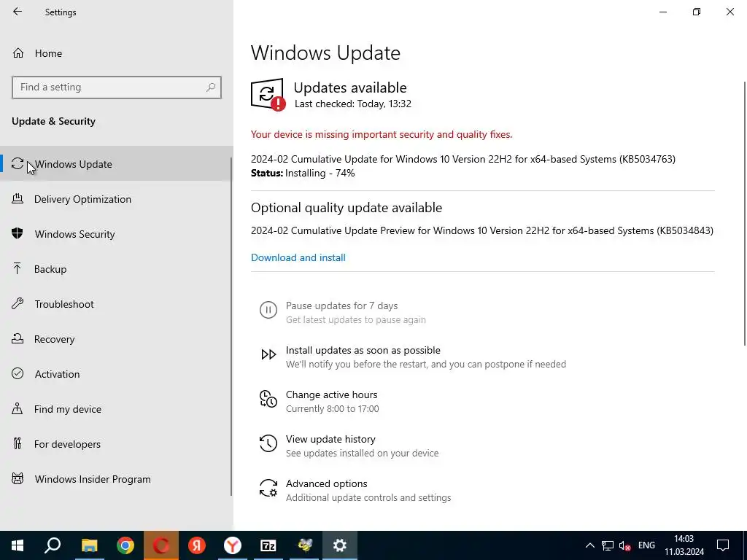Click the pause circle icon
The image size is (747, 560).
click(268, 310)
